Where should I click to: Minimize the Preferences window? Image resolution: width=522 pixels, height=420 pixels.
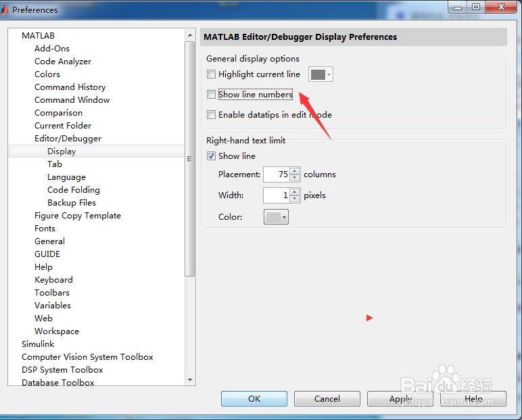(x=458, y=7)
